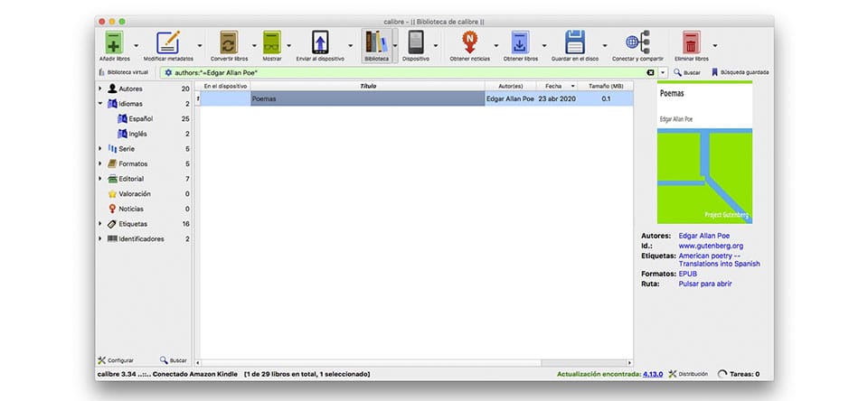Screen dimensions: 868x401
Task: Click the Mostrar book viewer icon
Action: point(272,42)
